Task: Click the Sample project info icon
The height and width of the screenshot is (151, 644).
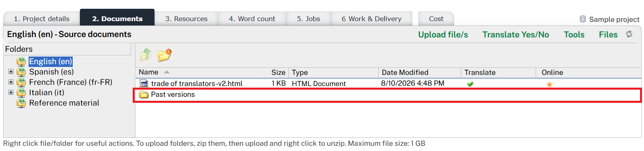Action: point(583,19)
